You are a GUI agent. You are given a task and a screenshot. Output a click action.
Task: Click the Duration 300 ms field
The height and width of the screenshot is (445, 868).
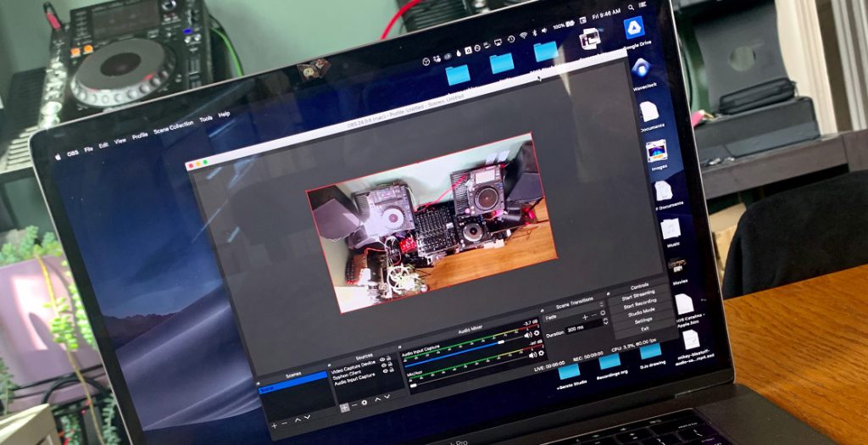pyautogui.click(x=583, y=327)
